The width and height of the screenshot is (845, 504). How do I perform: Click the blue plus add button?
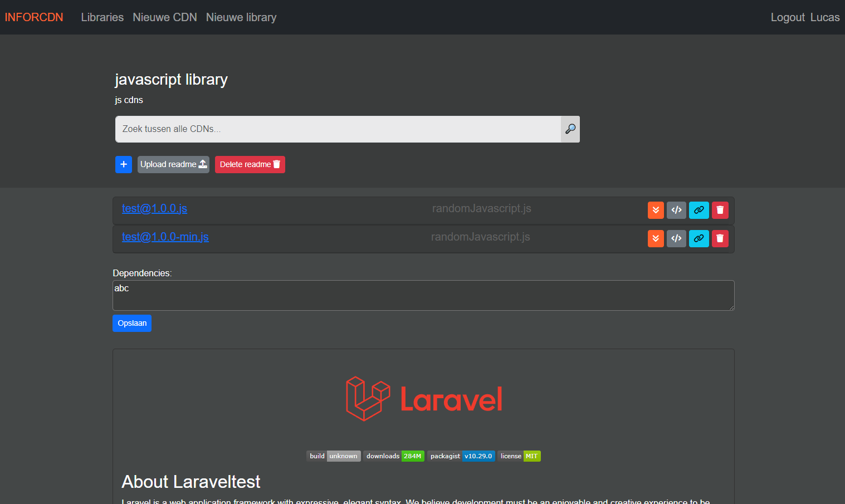[x=124, y=164]
